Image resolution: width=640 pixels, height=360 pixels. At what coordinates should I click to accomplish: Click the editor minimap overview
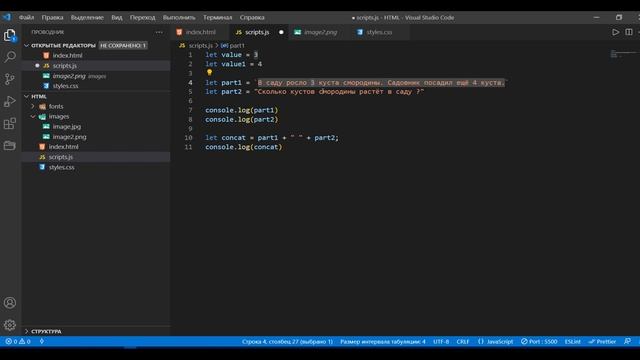point(622,53)
